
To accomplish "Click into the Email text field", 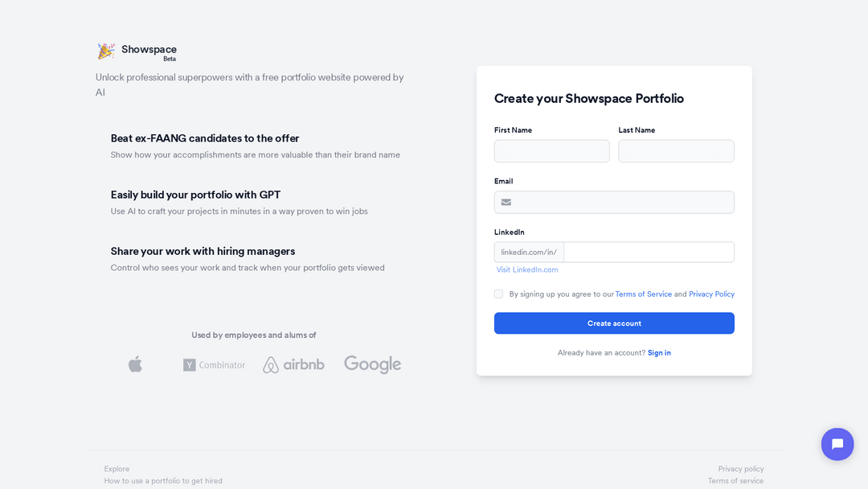I will click(614, 202).
